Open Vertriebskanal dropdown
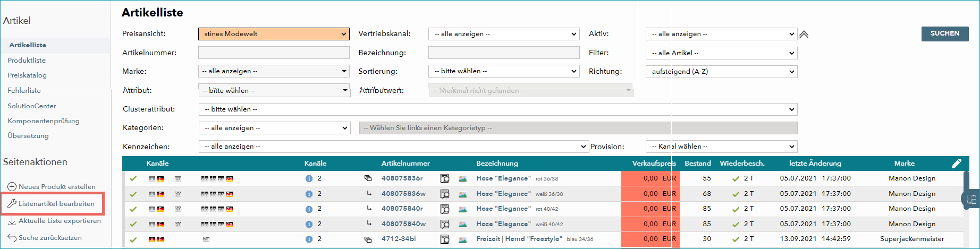The width and height of the screenshot is (980, 249). (x=504, y=34)
